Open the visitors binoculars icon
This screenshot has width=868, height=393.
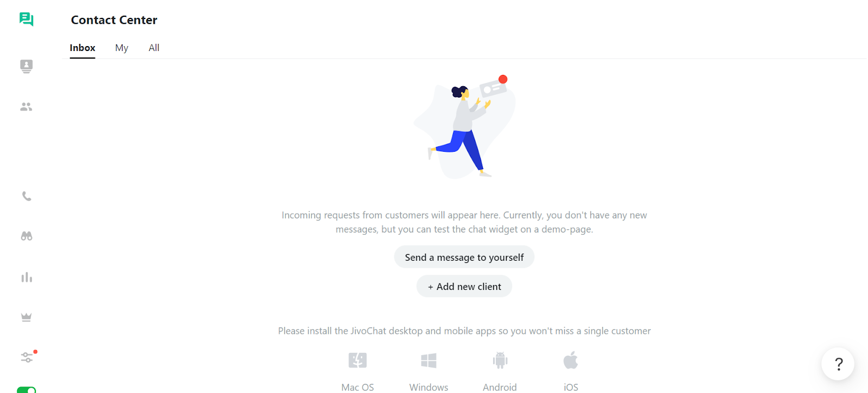(26, 236)
